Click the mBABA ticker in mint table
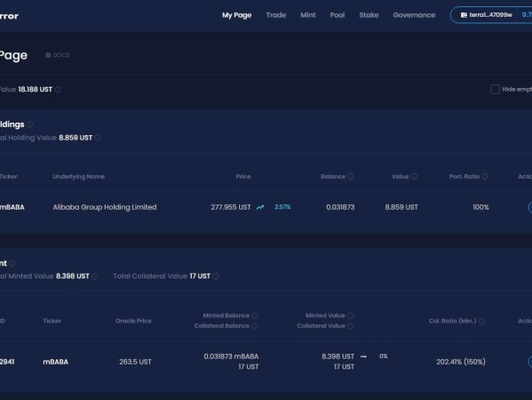Viewport: 532px width, 400px height. [x=56, y=362]
